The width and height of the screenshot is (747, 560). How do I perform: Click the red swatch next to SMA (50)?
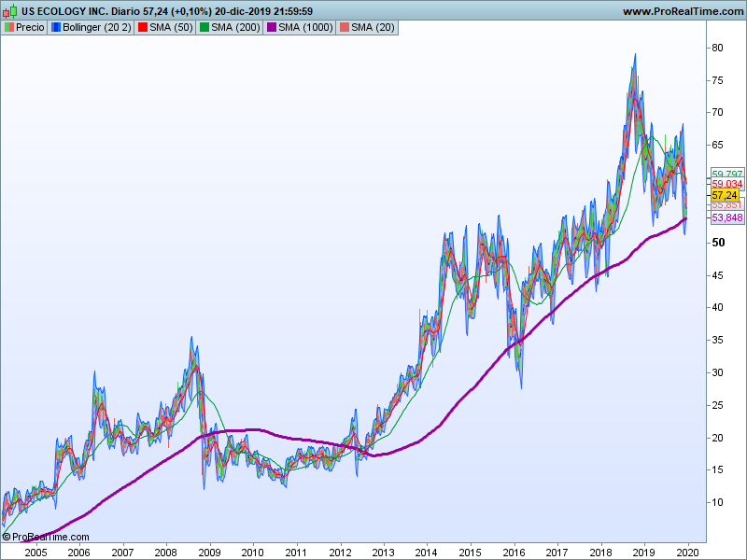(143, 28)
